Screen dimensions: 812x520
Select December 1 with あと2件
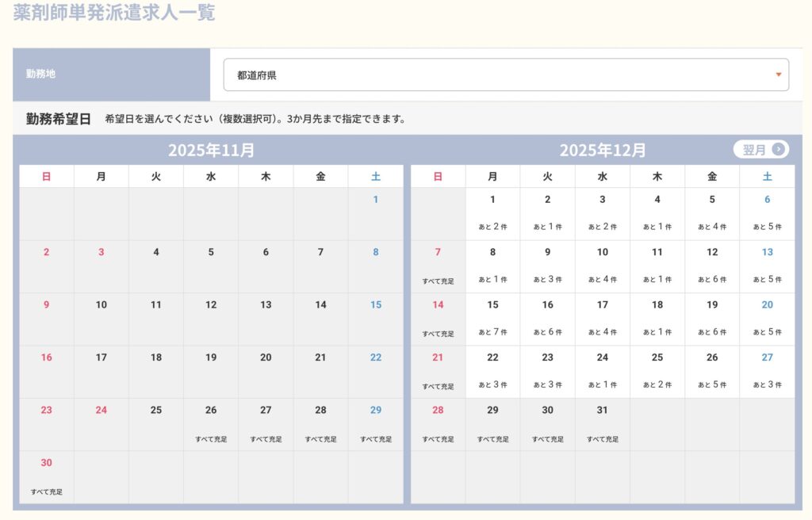[x=492, y=213]
